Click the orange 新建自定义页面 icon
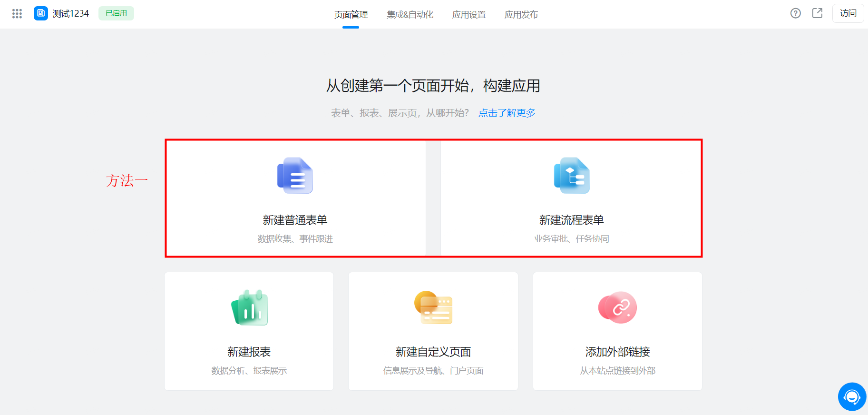 point(433,307)
